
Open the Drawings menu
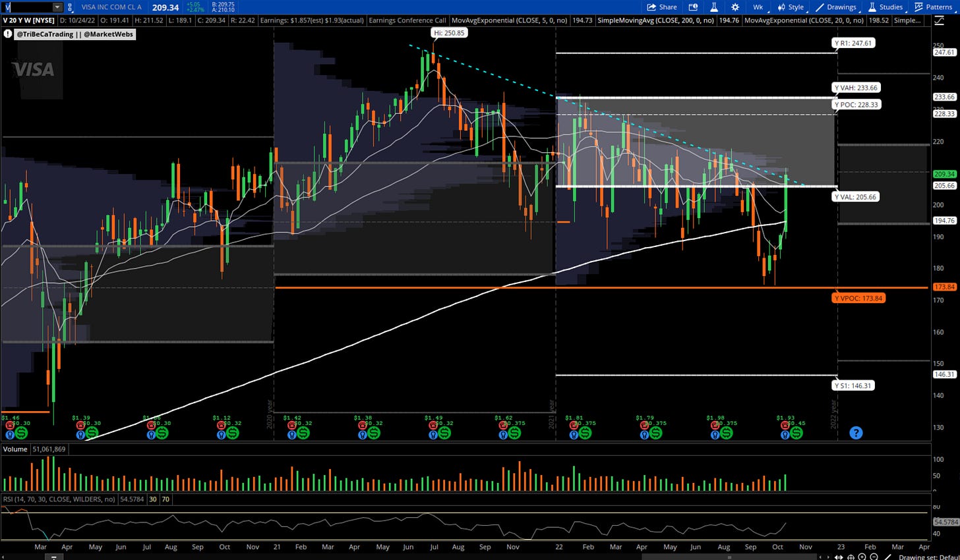(836, 7)
